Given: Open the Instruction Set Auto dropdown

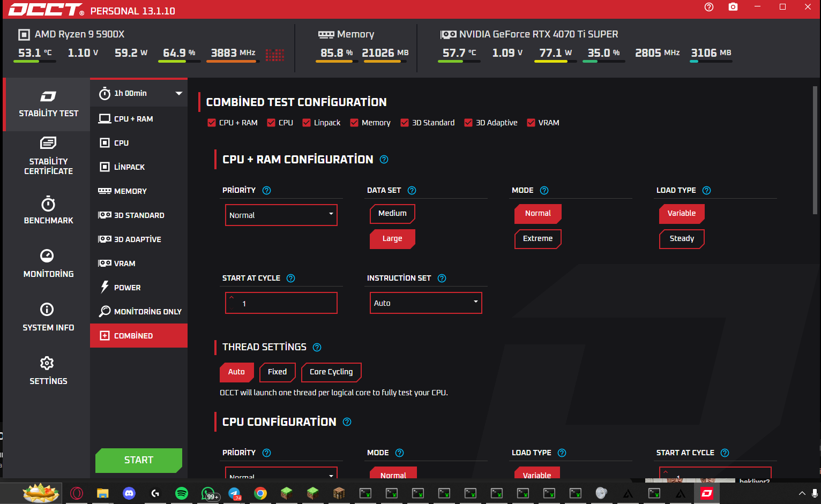Looking at the screenshot, I should 426,303.
